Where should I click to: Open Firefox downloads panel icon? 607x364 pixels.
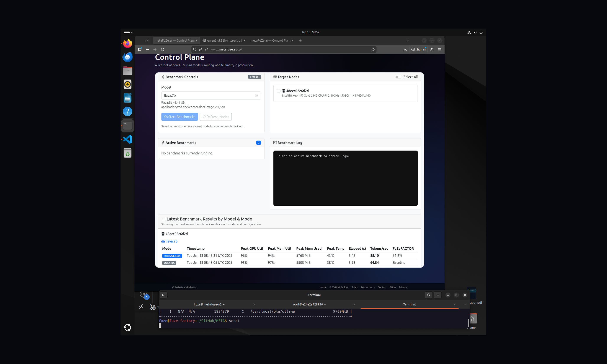[x=405, y=49]
